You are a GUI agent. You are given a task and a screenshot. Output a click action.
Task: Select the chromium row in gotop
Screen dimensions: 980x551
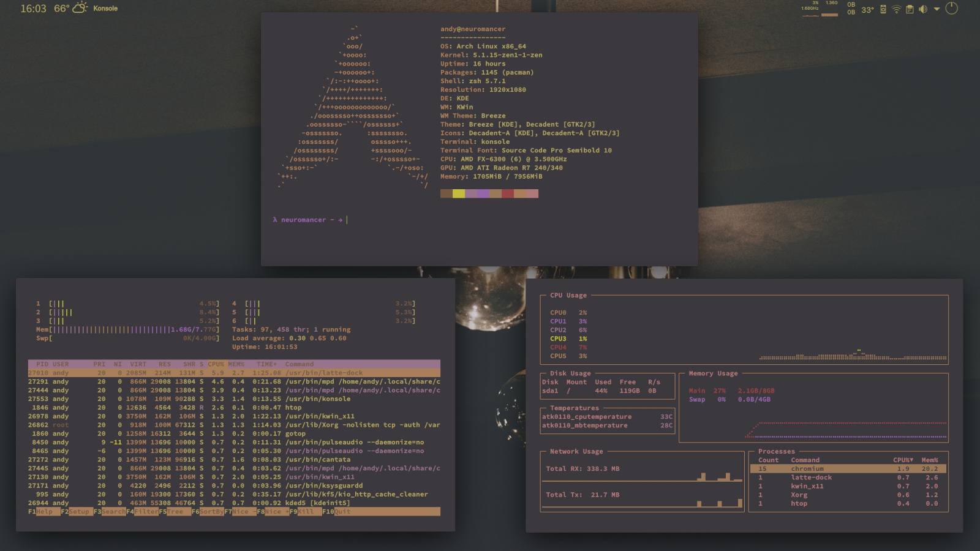click(848, 469)
